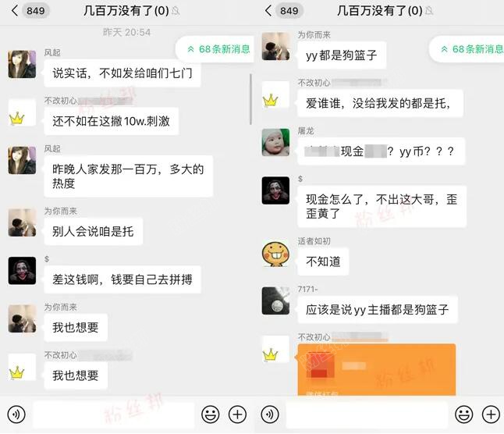
Task: Tap 风起's avatar beside 说实话 message
Action: 22,64
